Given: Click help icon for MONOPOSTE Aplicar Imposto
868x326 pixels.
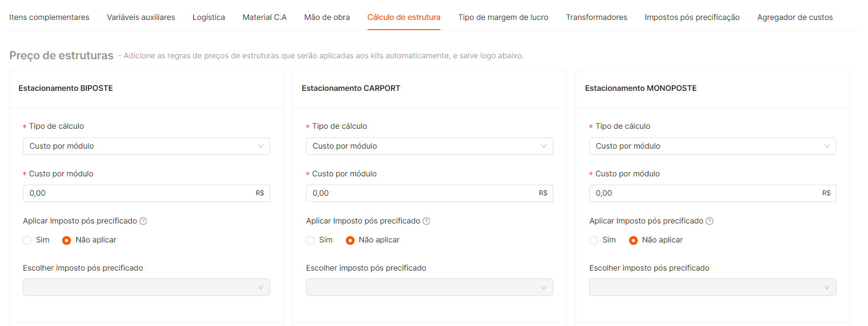Looking at the screenshot, I should [x=710, y=221].
